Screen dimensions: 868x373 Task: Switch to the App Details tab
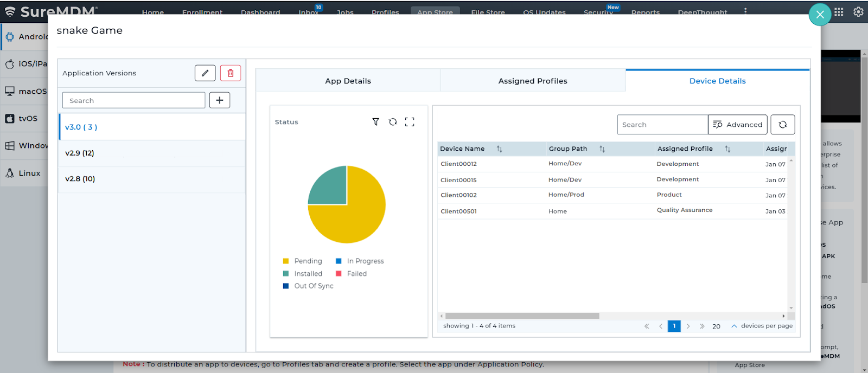point(348,81)
